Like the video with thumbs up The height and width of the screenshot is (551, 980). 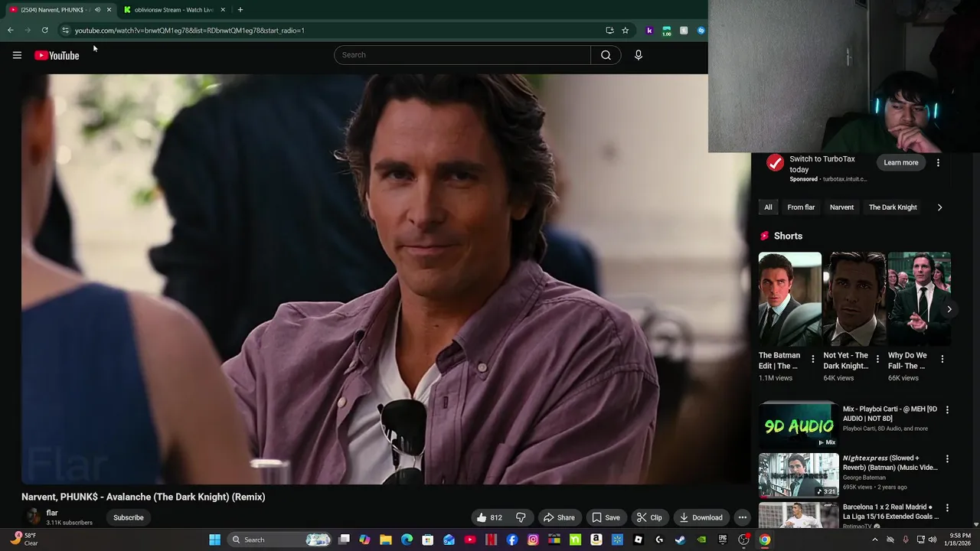click(x=489, y=517)
